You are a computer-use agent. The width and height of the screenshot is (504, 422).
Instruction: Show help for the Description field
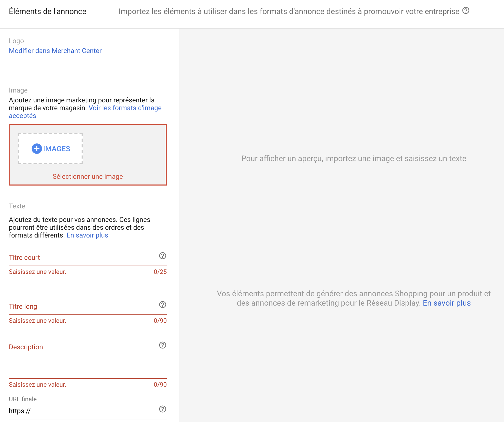[163, 345]
